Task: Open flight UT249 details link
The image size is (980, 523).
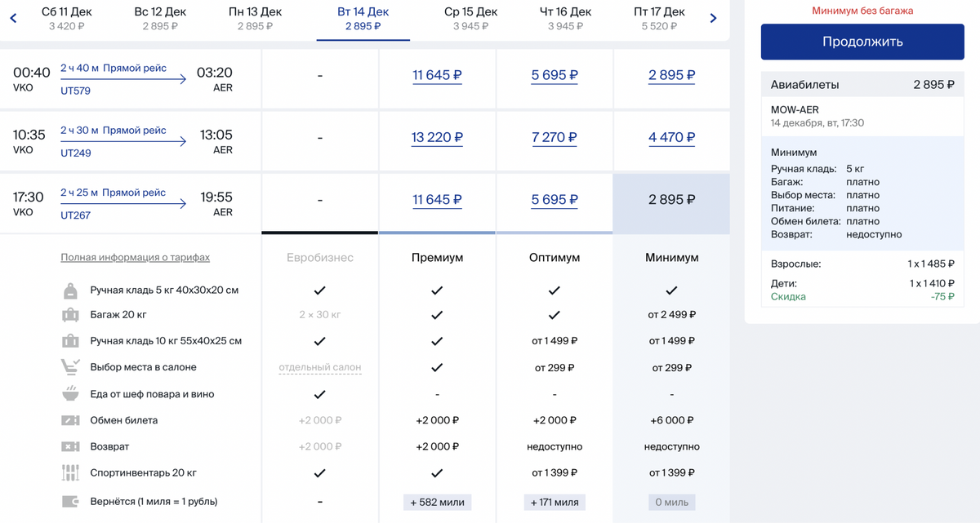Action: tap(75, 153)
